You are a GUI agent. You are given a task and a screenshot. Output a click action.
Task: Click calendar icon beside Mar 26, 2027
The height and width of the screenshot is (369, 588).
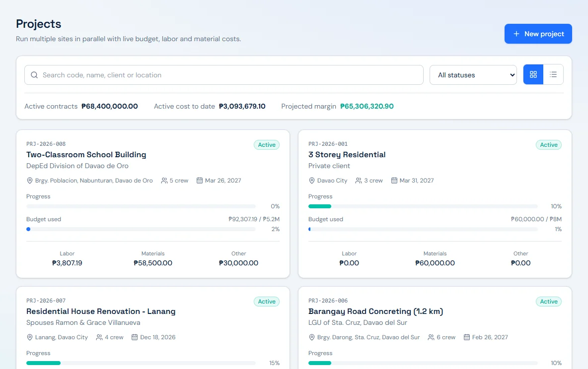pos(200,181)
